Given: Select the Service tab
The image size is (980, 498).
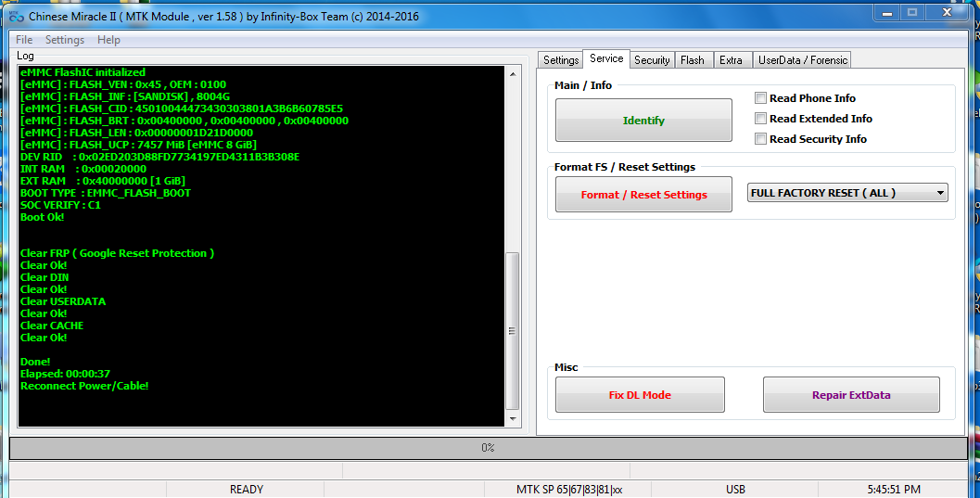Looking at the screenshot, I should [x=606, y=58].
